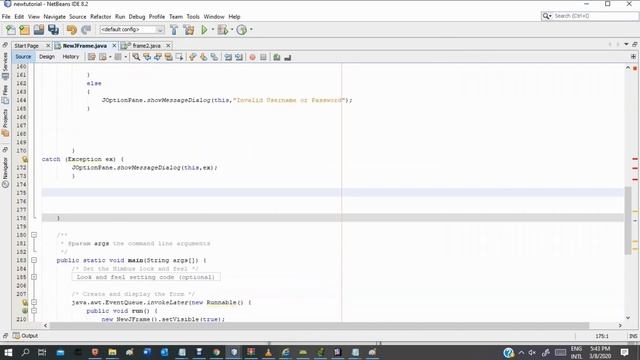Select the Source view button

click(x=23, y=57)
